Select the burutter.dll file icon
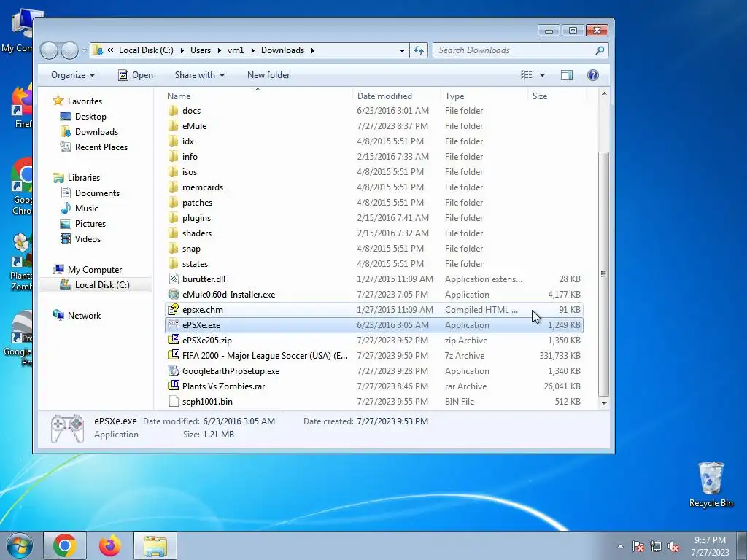Viewport: 747px width, 560px height. [x=174, y=279]
